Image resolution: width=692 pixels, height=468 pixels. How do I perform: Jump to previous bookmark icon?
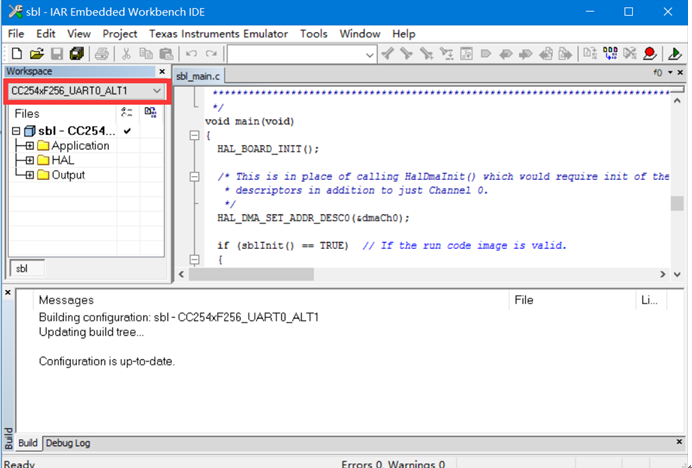(x=506, y=54)
